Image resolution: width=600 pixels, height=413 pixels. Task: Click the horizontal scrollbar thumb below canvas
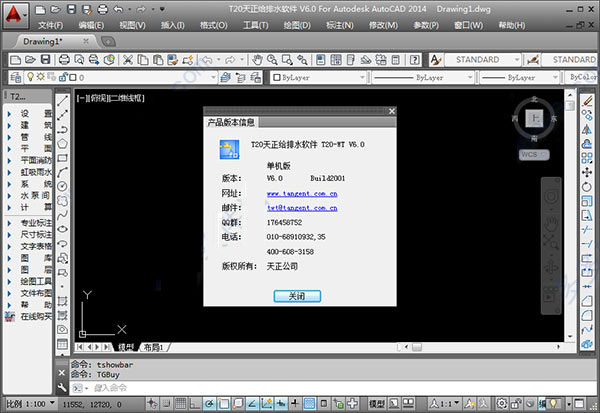coord(416,347)
